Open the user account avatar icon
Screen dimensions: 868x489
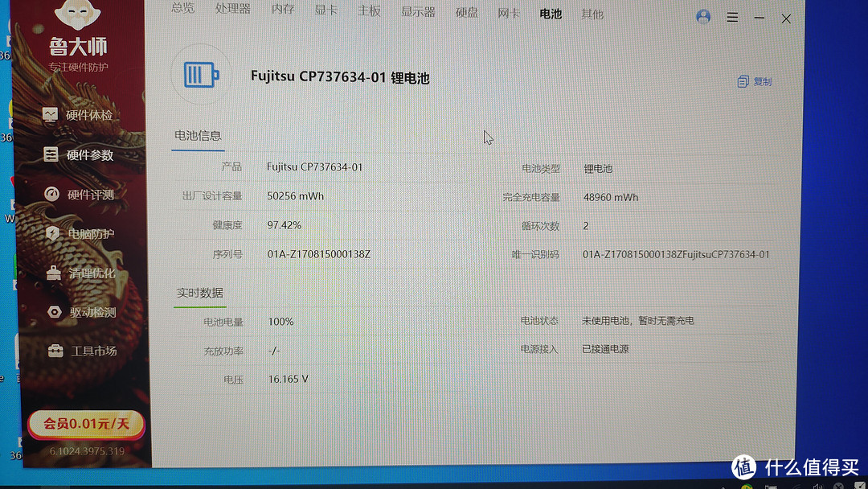(703, 16)
